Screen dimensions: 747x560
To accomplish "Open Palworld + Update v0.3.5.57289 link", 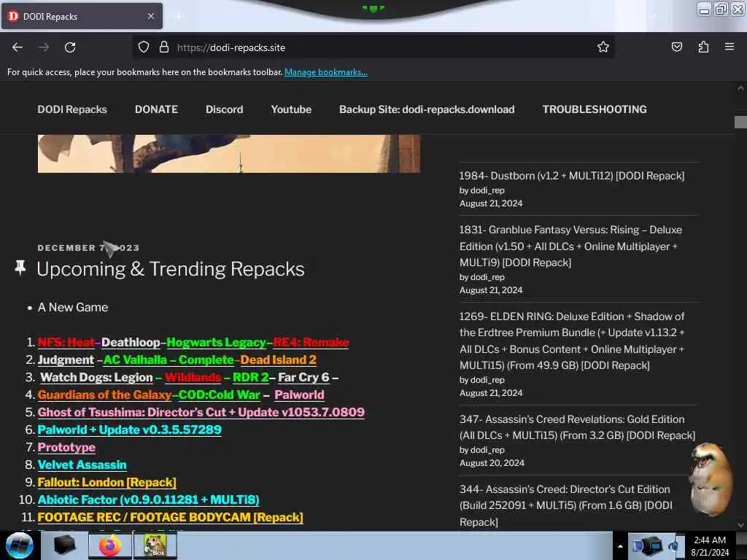I will 130,430.
